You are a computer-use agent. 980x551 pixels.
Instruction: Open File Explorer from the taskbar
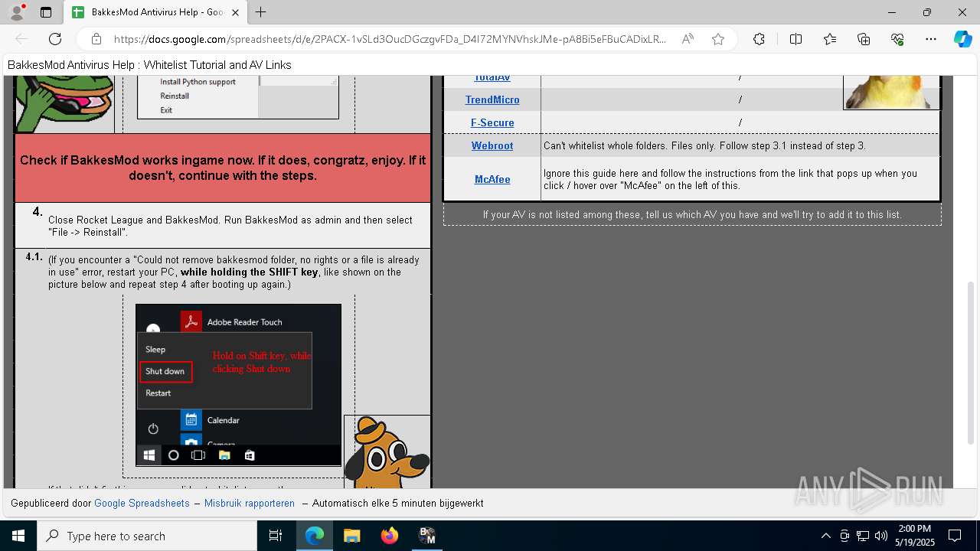coord(351,536)
